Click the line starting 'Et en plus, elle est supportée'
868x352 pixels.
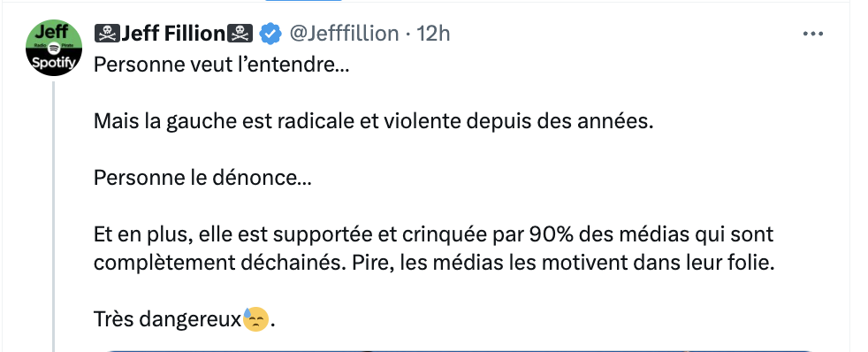[433, 235]
